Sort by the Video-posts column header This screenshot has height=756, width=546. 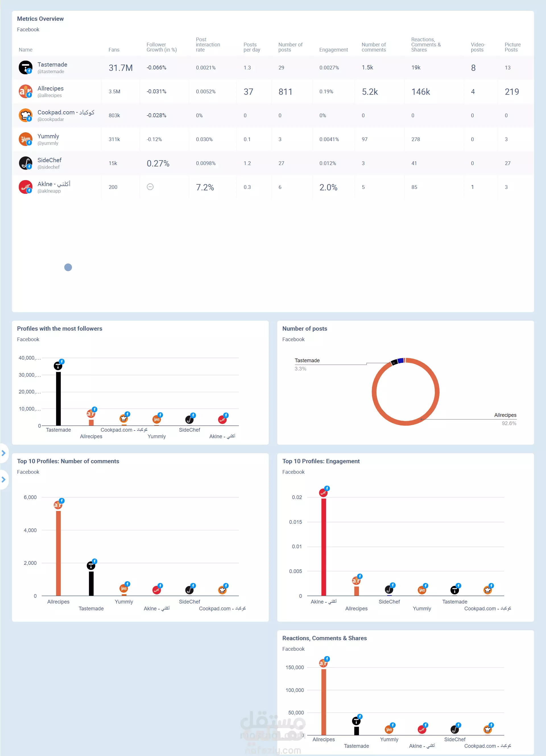pos(478,47)
